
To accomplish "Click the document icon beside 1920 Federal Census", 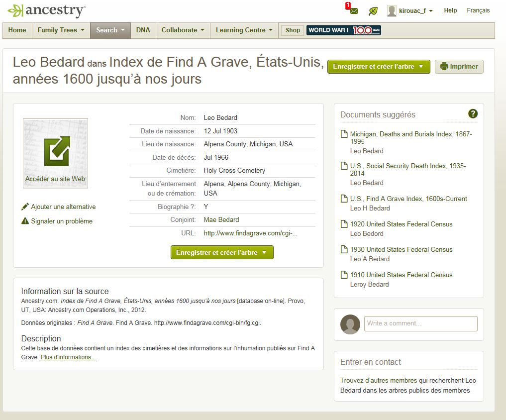I will pos(344,224).
